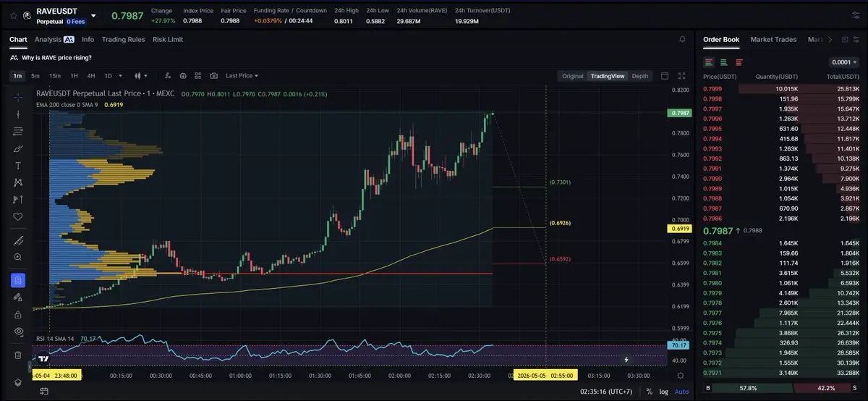Select the crosshair cursor tool

[x=18, y=96]
